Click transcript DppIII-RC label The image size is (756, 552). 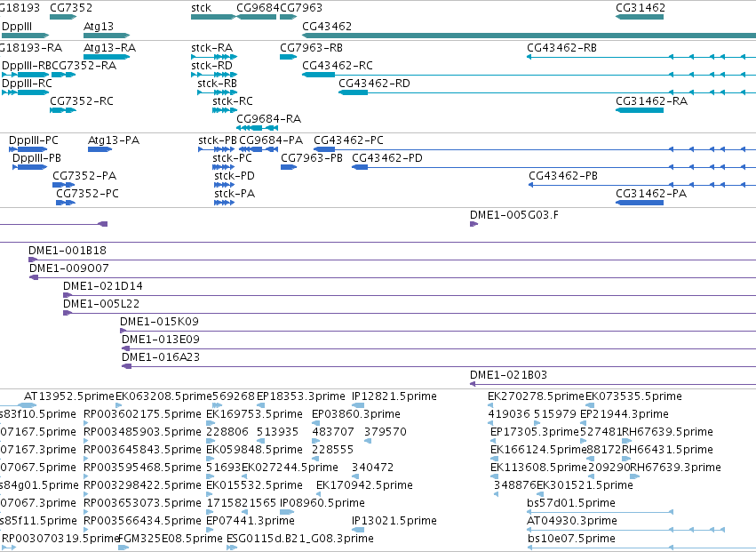click(27, 83)
